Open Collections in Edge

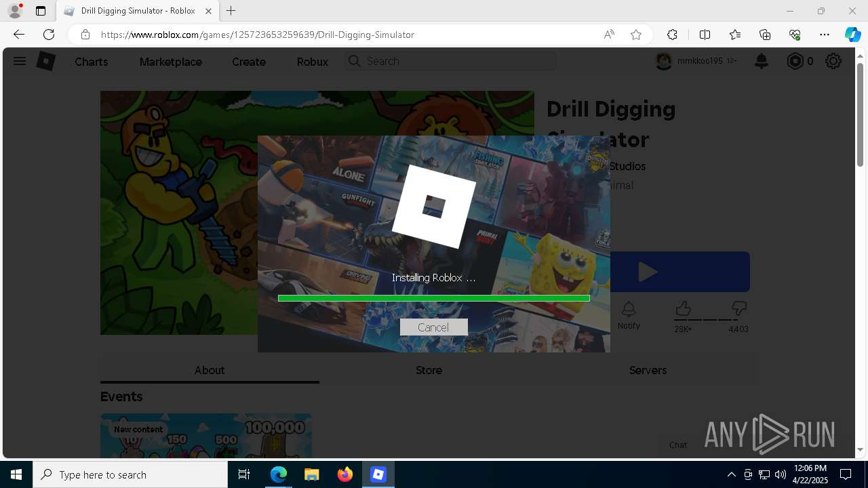pyautogui.click(x=765, y=35)
